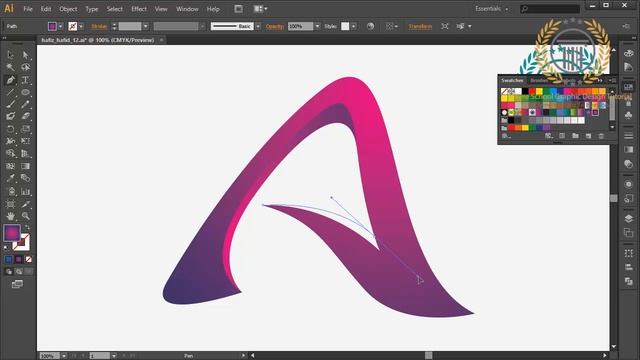Select the Direct Selection tool (white arrow)
Screen dimensions: 640x360
click(25, 55)
